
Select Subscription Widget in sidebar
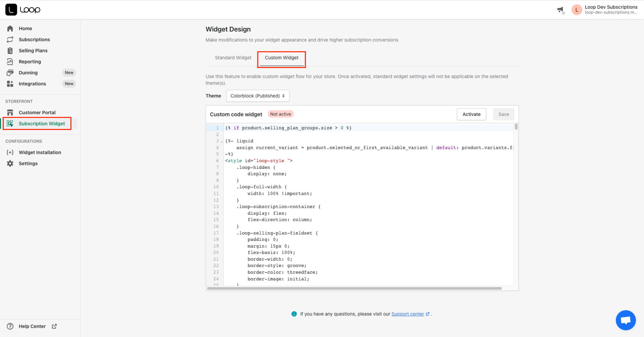pos(42,123)
